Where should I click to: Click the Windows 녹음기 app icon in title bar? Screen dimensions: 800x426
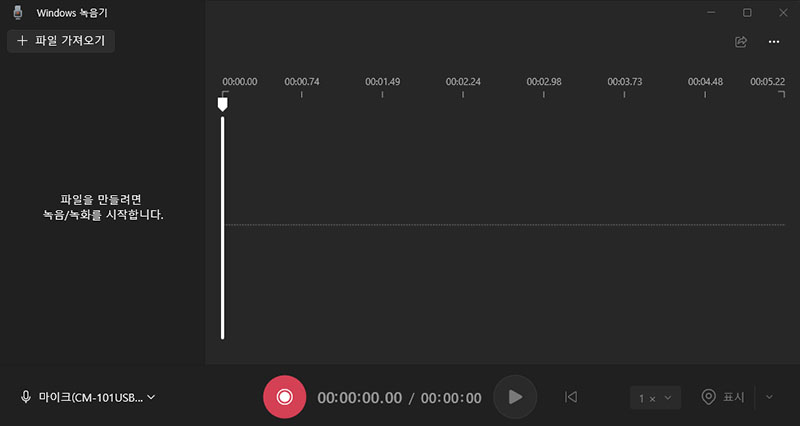coord(18,13)
